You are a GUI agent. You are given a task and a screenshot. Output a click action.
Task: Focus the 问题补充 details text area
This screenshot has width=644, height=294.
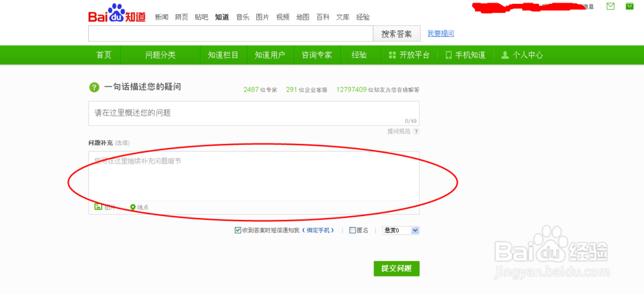pyautogui.click(x=254, y=175)
